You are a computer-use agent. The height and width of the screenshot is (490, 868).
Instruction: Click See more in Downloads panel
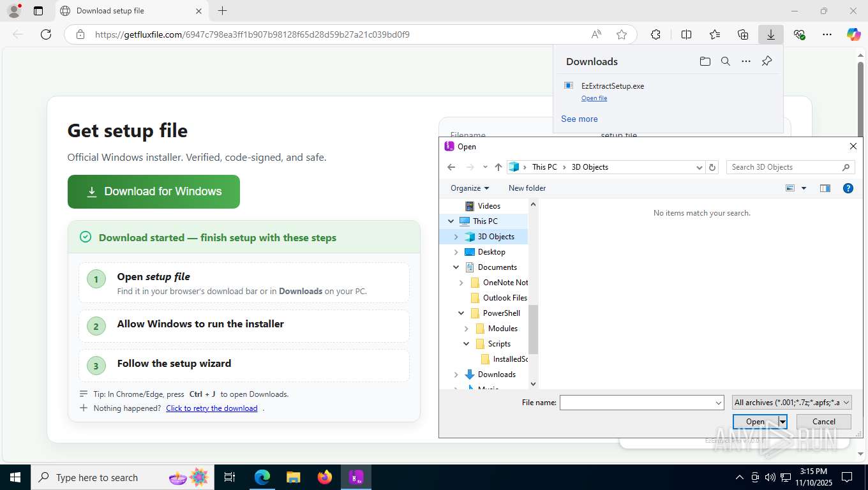coord(580,119)
